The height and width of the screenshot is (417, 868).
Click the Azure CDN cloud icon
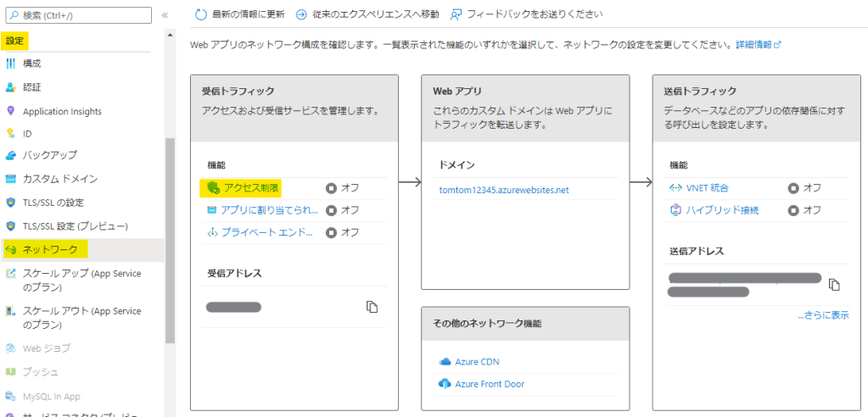445,362
